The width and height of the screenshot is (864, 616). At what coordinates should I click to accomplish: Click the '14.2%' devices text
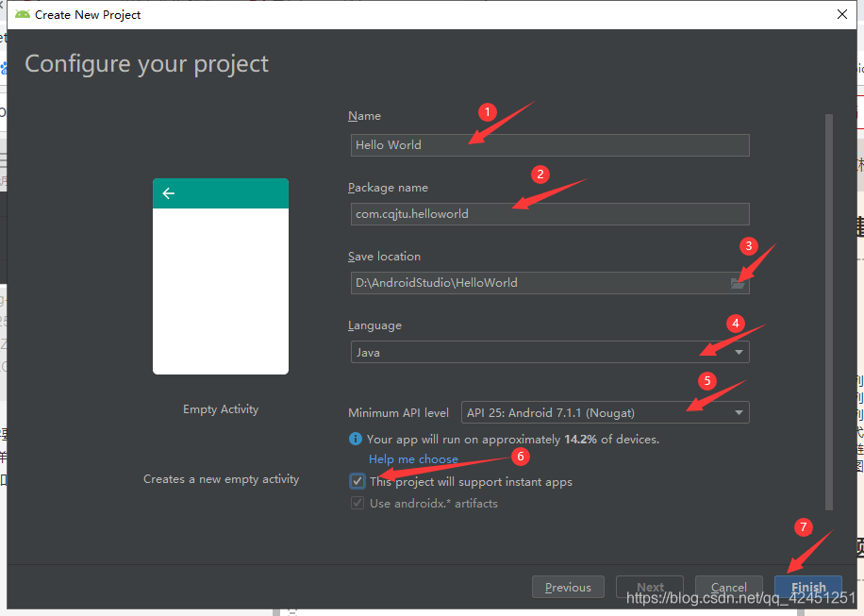click(580, 440)
